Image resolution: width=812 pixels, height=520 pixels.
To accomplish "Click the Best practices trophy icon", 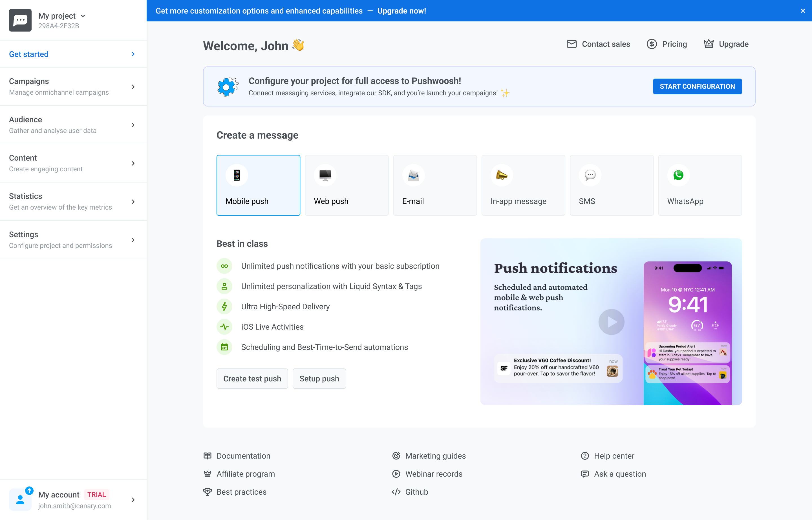I will point(208,492).
